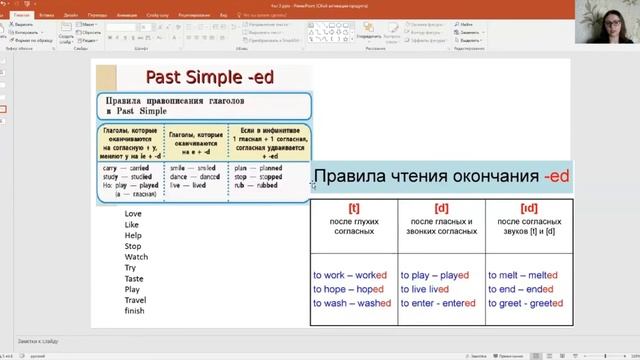Switch to Reading view in the status bar
Screen dimensions: 640x360
coord(562,356)
